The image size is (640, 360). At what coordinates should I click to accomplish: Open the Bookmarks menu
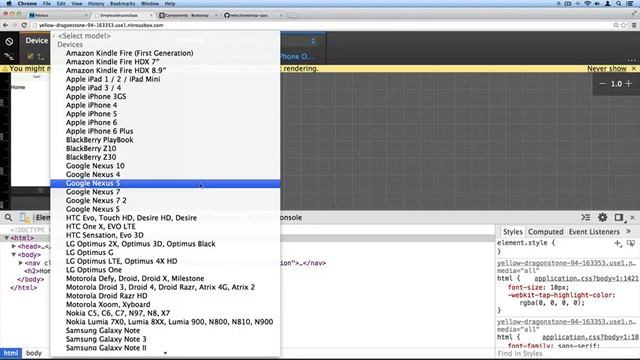pos(122,4)
